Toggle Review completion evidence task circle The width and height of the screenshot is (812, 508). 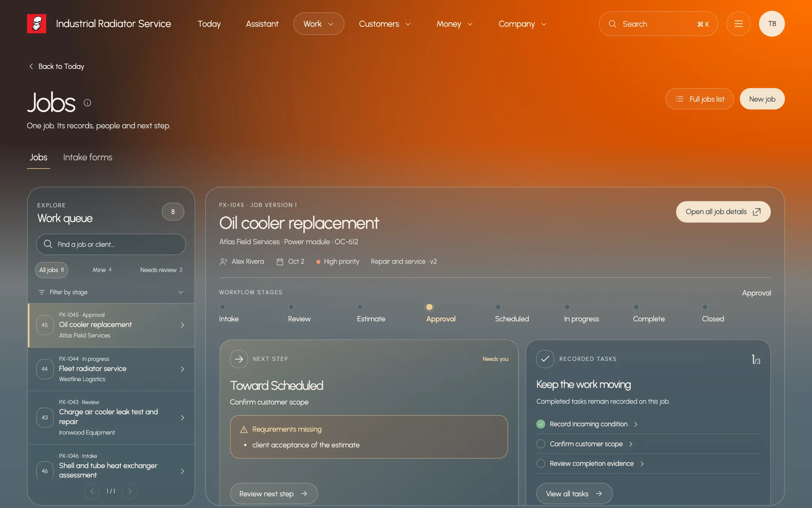pos(541,464)
